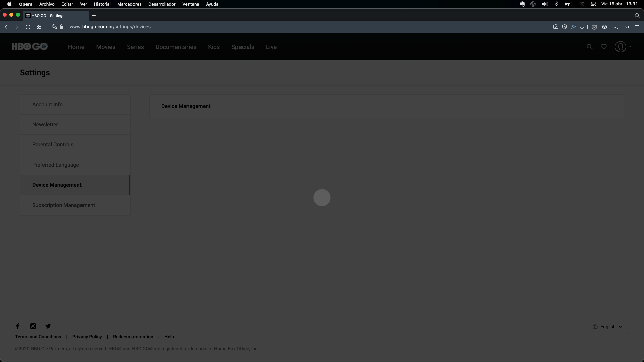This screenshot has width=644, height=362.
Task: Add page to bookmarks with heart icon
Action: (x=583, y=27)
